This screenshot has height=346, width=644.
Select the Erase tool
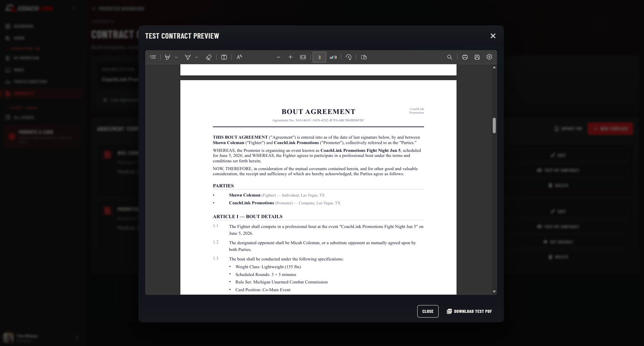click(209, 57)
